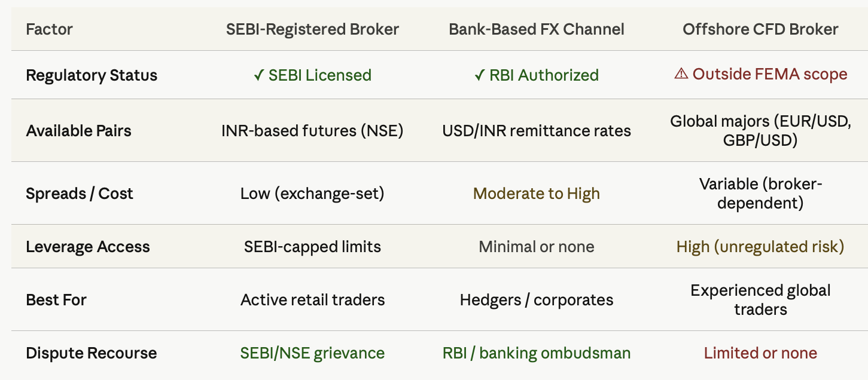Select the Factor column header

[x=50, y=29]
